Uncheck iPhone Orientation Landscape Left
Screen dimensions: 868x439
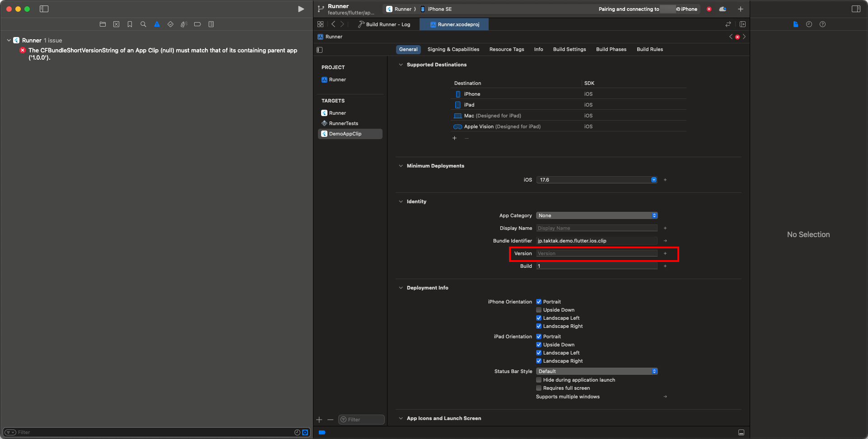pyautogui.click(x=539, y=318)
